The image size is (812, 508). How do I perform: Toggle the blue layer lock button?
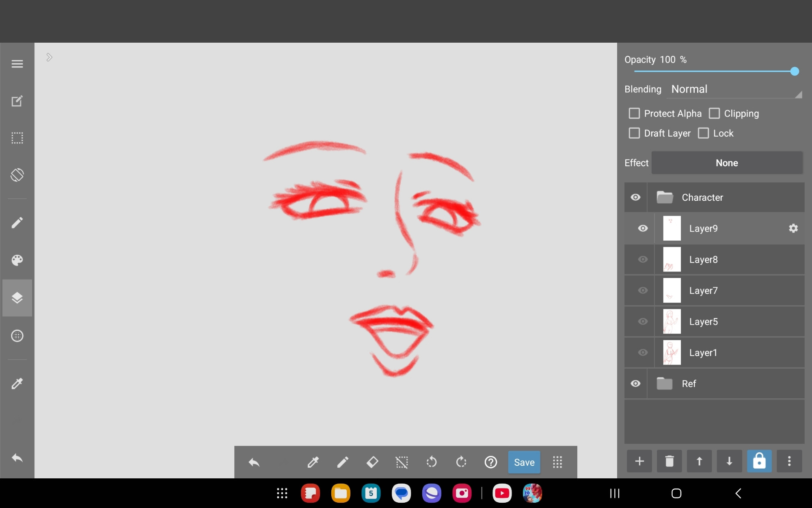(759, 461)
